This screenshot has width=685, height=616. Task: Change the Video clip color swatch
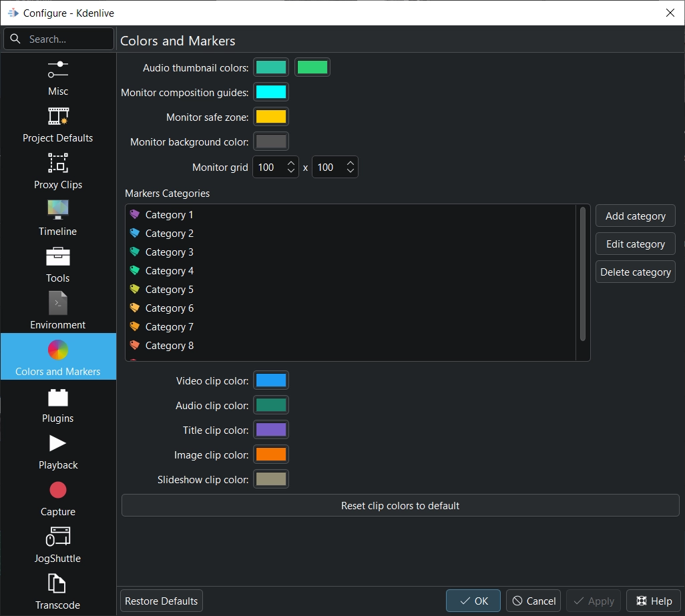click(x=271, y=380)
